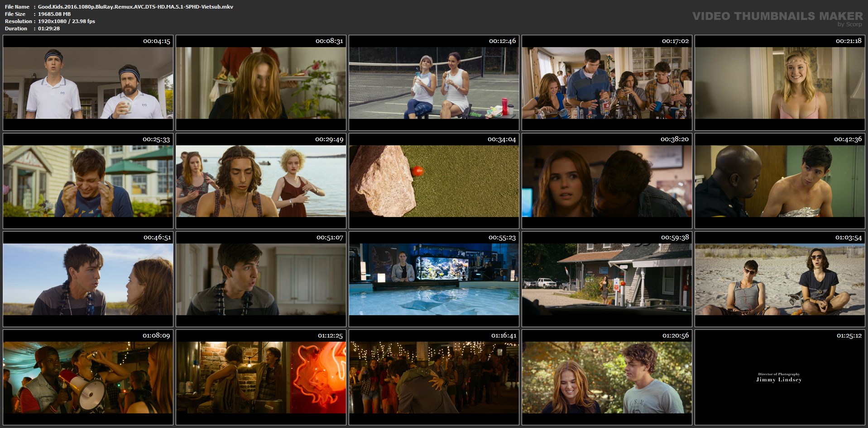The width and height of the screenshot is (868, 428).
Task: Select the thumbnail at 00:51:07
Action: point(261,279)
